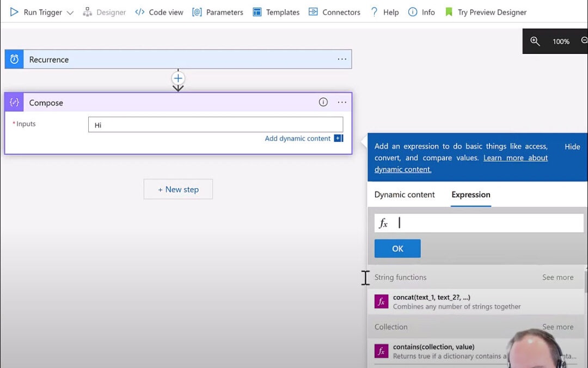This screenshot has width=588, height=368.
Task: Click the 100% zoom level text
Action: tap(561, 41)
